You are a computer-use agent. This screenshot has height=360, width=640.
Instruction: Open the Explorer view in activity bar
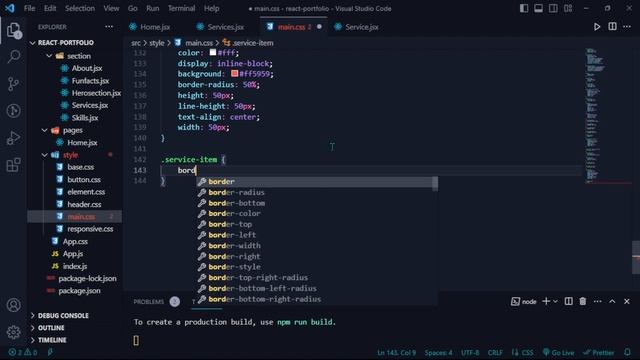13,30
